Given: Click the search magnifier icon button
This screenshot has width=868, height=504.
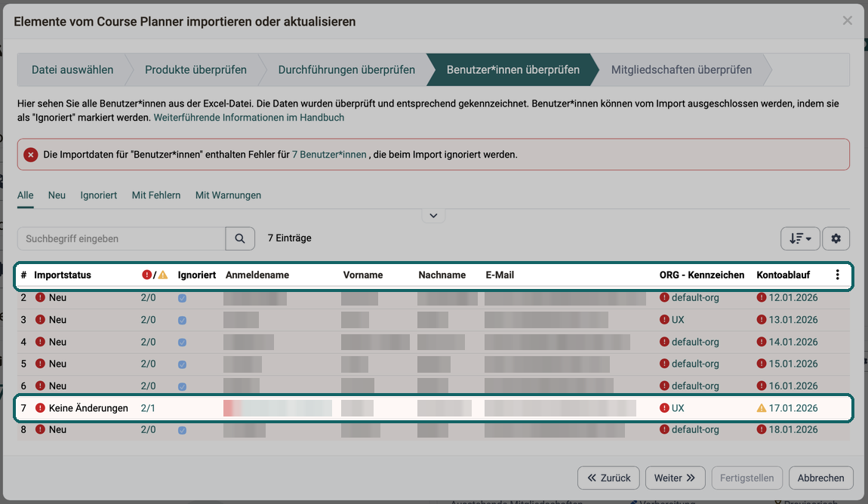Looking at the screenshot, I should pyautogui.click(x=240, y=238).
